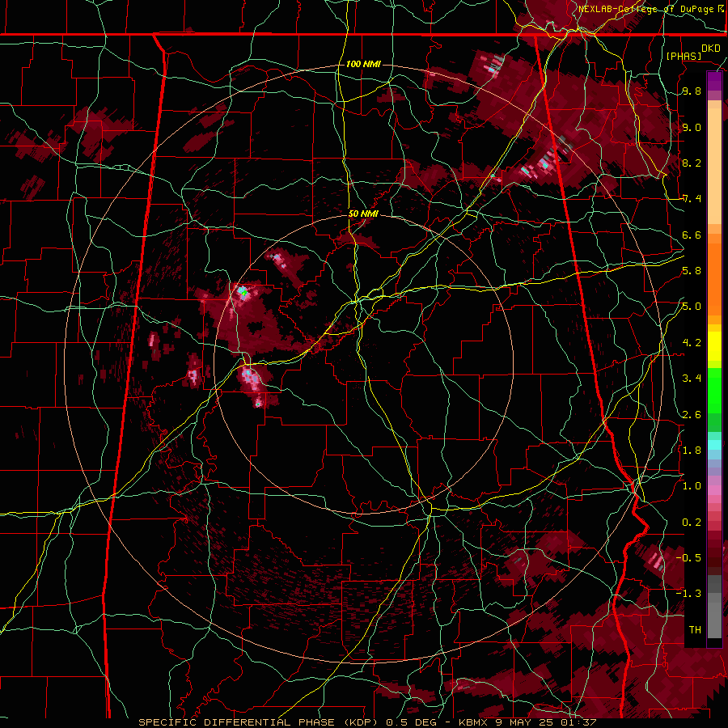Select the yellow segment of color bar

[714, 346]
